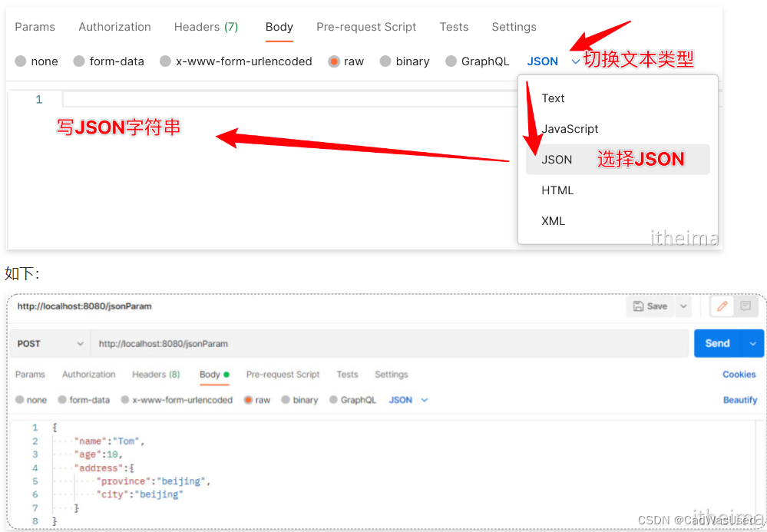Click the Save button with floppy icon
This screenshot has width=767, height=532.
click(650, 306)
